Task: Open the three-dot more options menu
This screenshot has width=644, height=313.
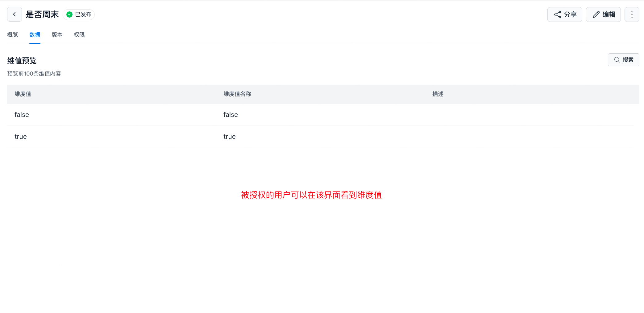Action: click(x=632, y=14)
